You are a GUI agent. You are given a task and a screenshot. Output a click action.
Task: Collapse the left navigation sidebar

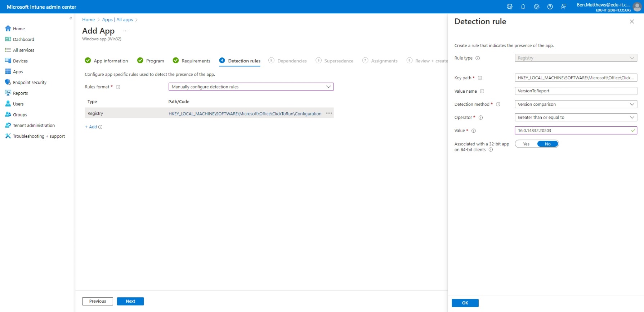71,18
